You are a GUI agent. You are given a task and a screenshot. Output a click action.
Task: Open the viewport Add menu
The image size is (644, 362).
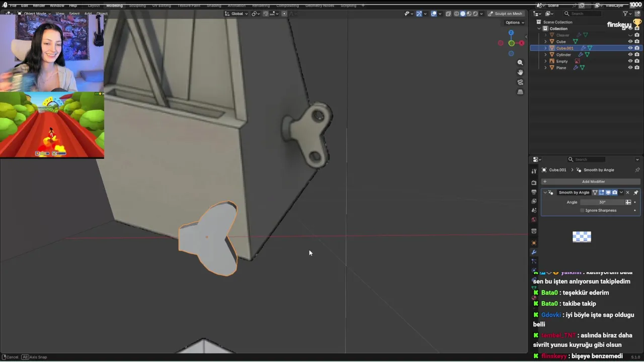[88, 14]
